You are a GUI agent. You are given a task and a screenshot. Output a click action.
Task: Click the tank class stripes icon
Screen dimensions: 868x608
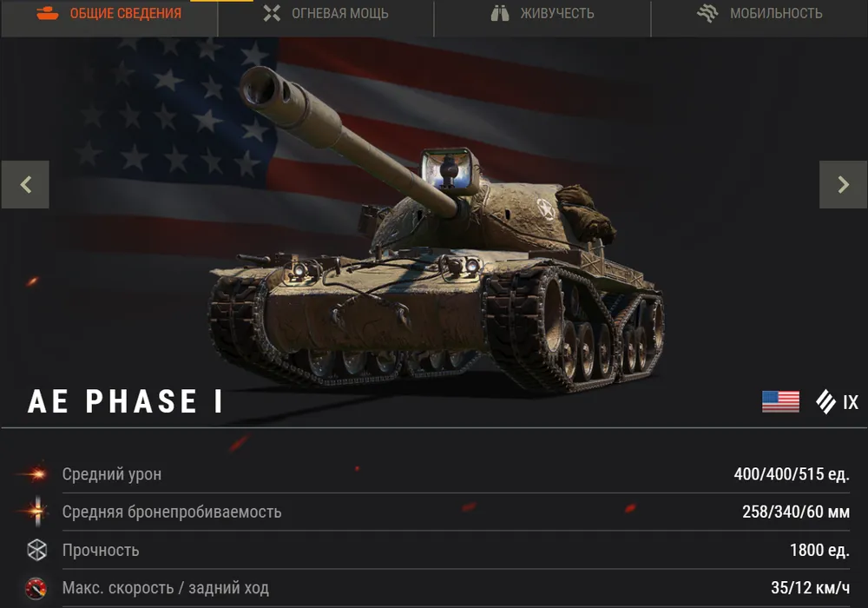point(825,401)
